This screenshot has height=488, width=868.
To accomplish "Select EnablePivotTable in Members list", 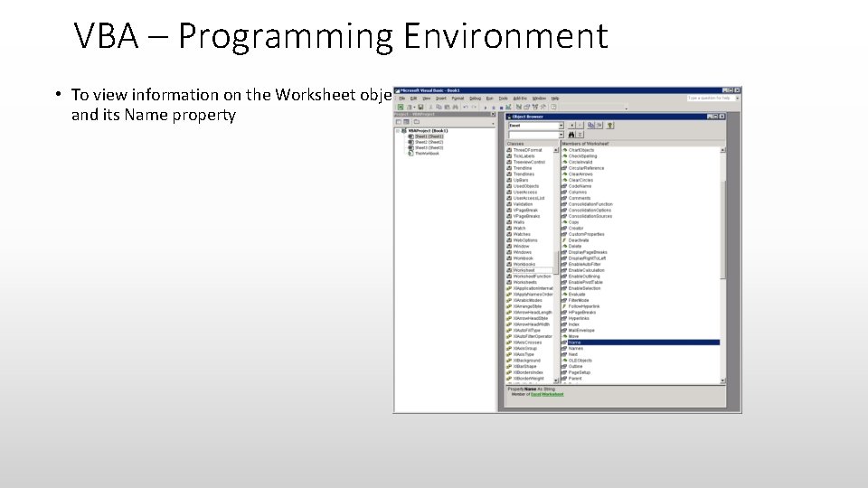I will click(585, 282).
